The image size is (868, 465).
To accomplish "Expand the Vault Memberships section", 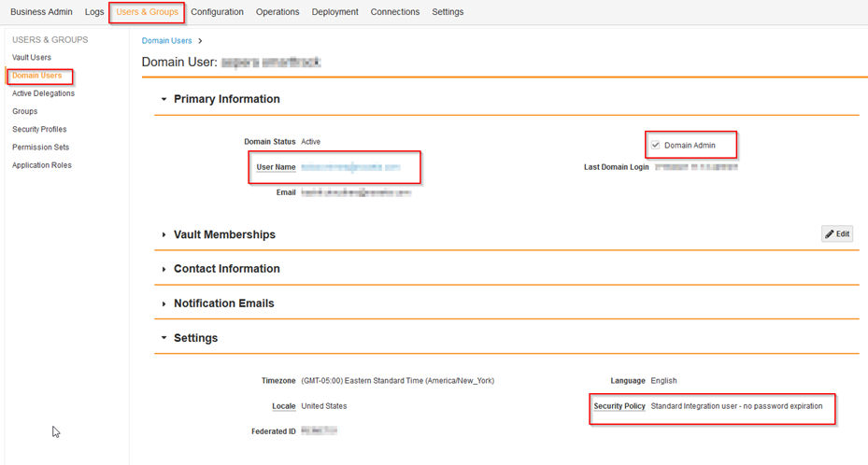I will tap(164, 235).
